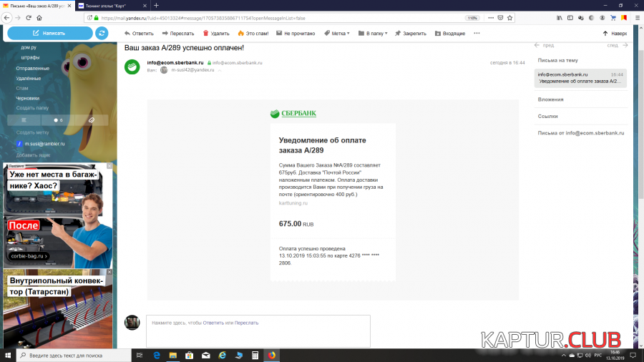Open the kartuning.ru link in the email
The height and width of the screenshot is (362, 644).
pyautogui.click(x=293, y=203)
